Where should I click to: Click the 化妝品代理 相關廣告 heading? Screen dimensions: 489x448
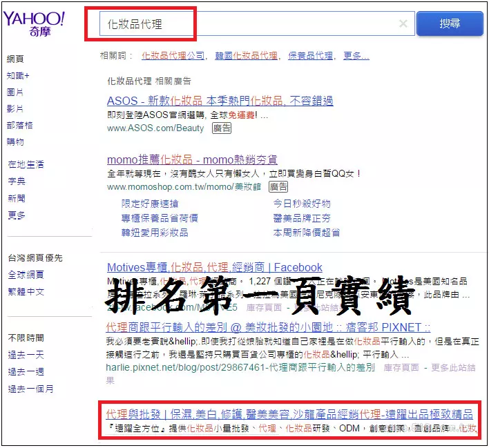coord(149,81)
